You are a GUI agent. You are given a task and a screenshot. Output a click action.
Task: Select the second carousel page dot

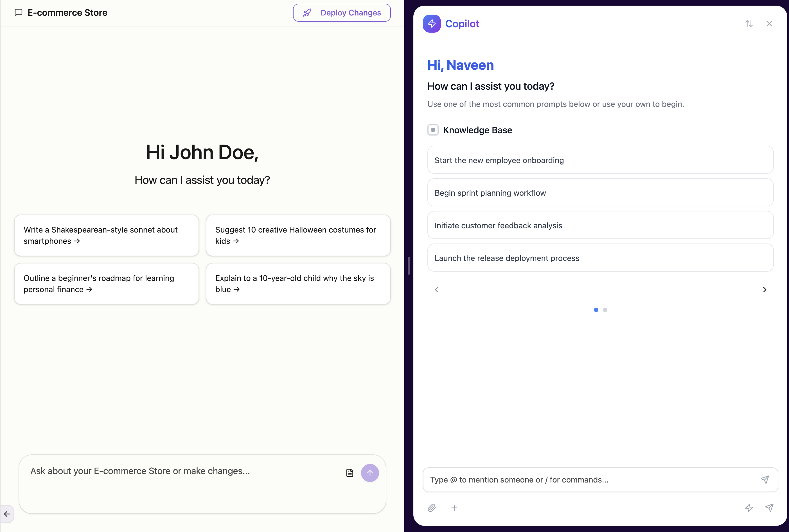click(605, 310)
